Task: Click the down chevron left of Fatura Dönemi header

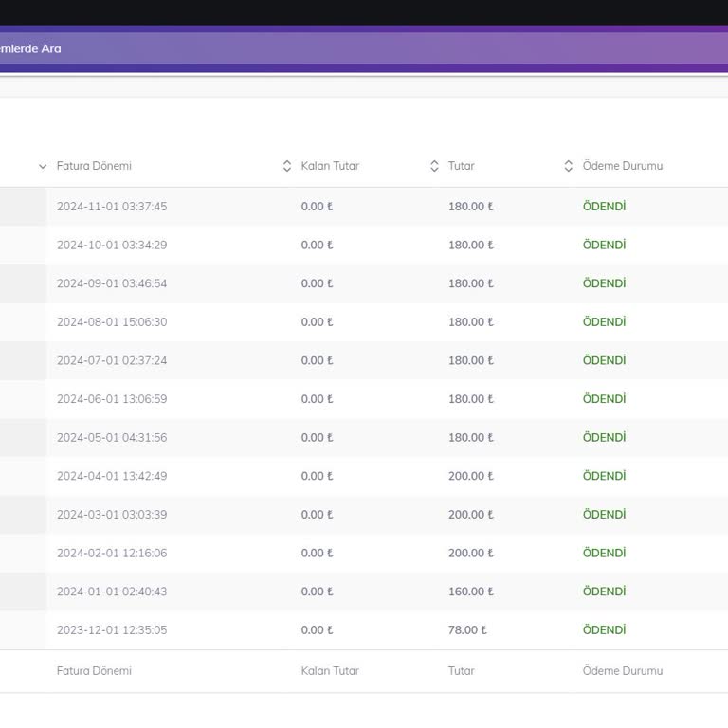Action: (43, 166)
